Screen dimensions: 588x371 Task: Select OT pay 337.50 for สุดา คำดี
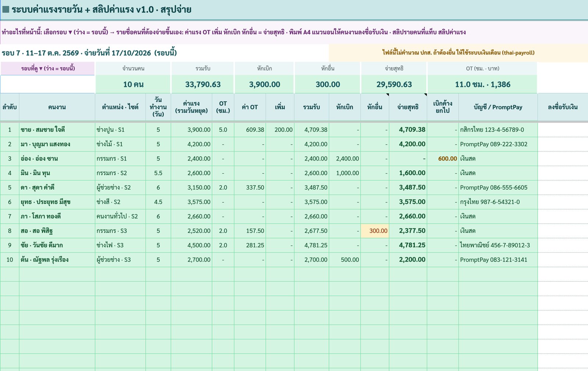tap(250, 187)
